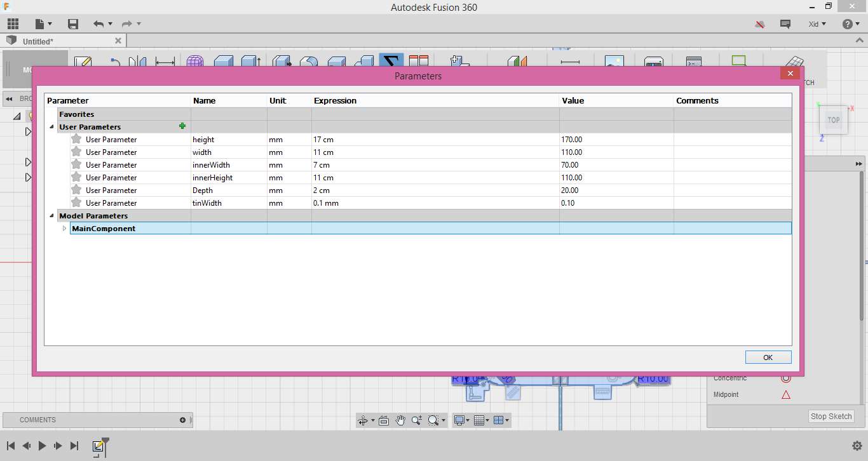
Task: Click the Expression column header
Action: click(435, 100)
